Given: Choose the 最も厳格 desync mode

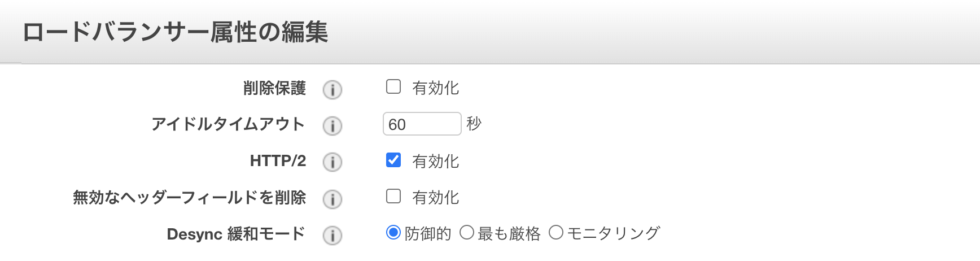Looking at the screenshot, I should tap(466, 232).
